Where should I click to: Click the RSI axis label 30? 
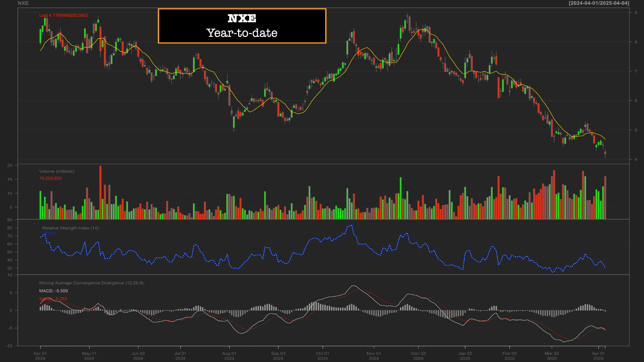(10, 268)
